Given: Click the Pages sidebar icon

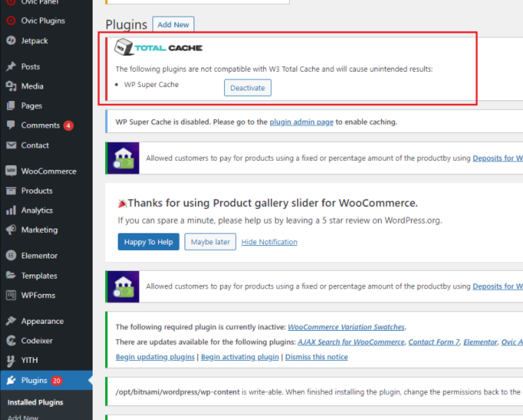Looking at the screenshot, I should (11, 106).
